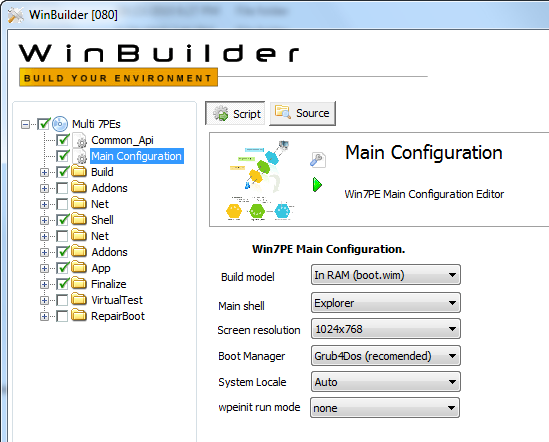The width and height of the screenshot is (549, 442).
Task: Select the Multi 7PEs project row
Action: point(96,124)
